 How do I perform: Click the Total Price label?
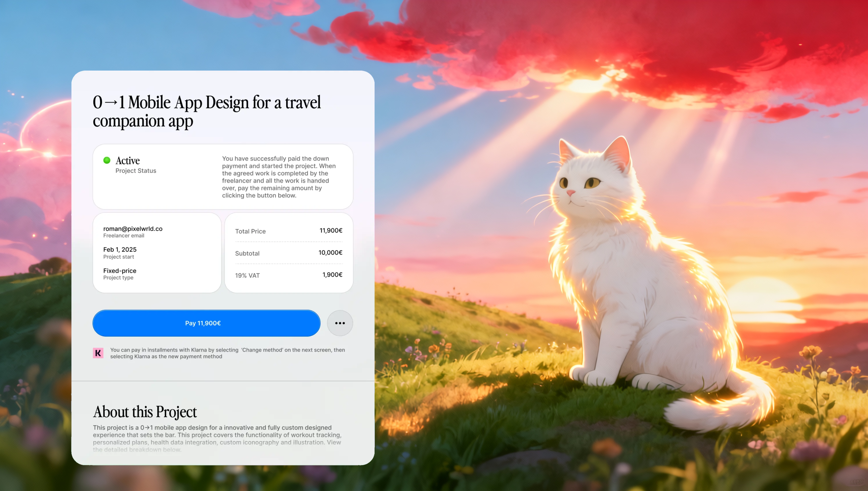pyautogui.click(x=250, y=231)
